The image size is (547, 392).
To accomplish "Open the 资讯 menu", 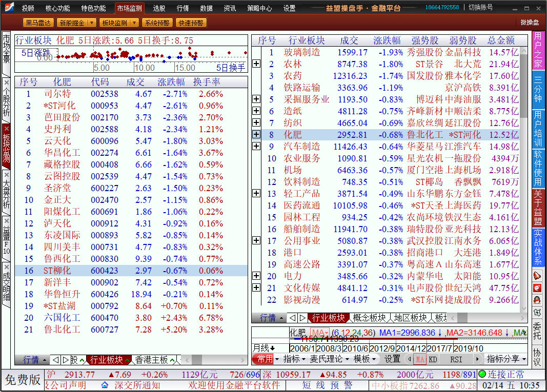I will pyautogui.click(x=230, y=8).
